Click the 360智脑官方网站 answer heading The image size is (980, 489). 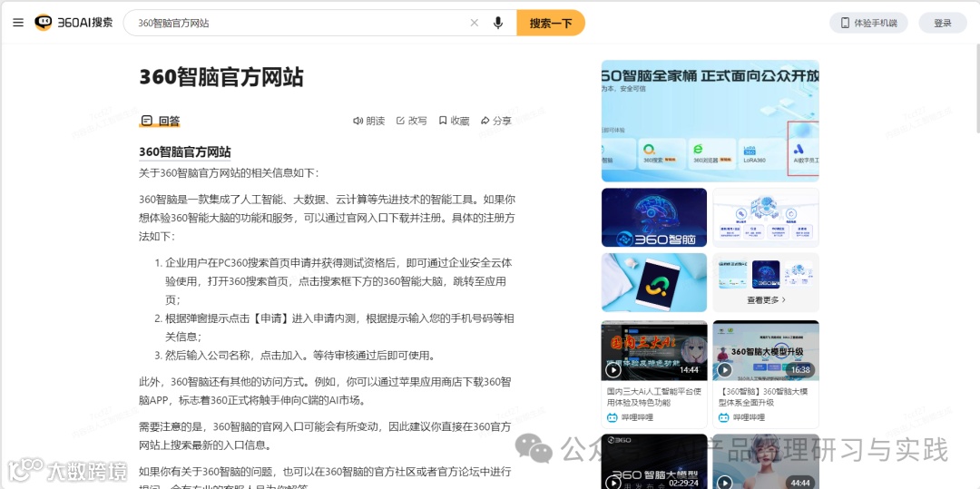click(x=185, y=152)
